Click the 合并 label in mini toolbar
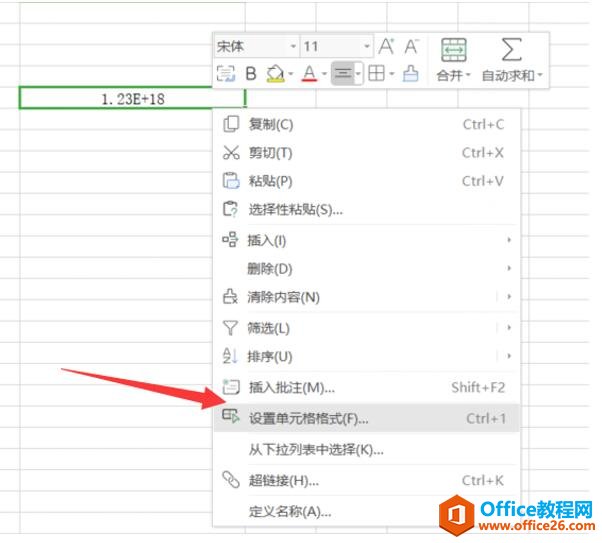The width and height of the screenshot is (602, 543). (x=449, y=75)
